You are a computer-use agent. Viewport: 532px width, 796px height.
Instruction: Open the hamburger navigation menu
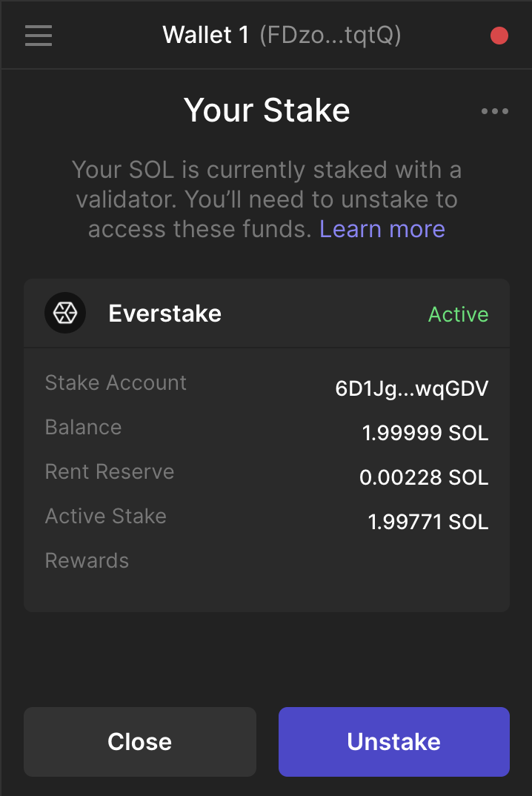click(38, 35)
